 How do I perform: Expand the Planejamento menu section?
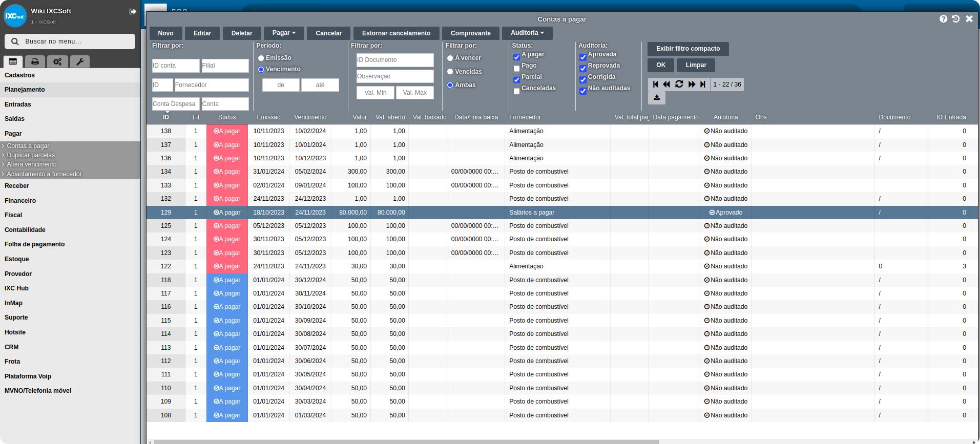point(70,90)
